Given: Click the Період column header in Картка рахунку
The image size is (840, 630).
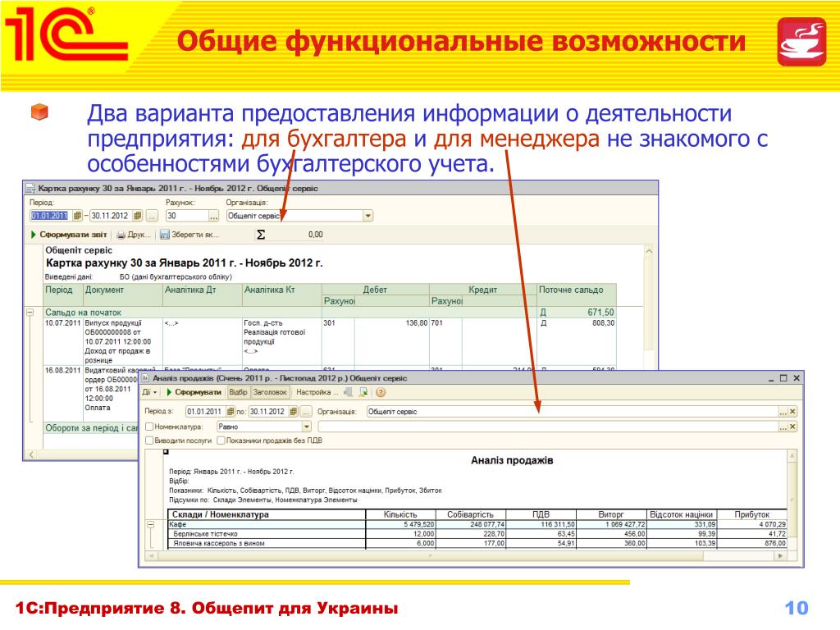Looking at the screenshot, I should point(63,294).
